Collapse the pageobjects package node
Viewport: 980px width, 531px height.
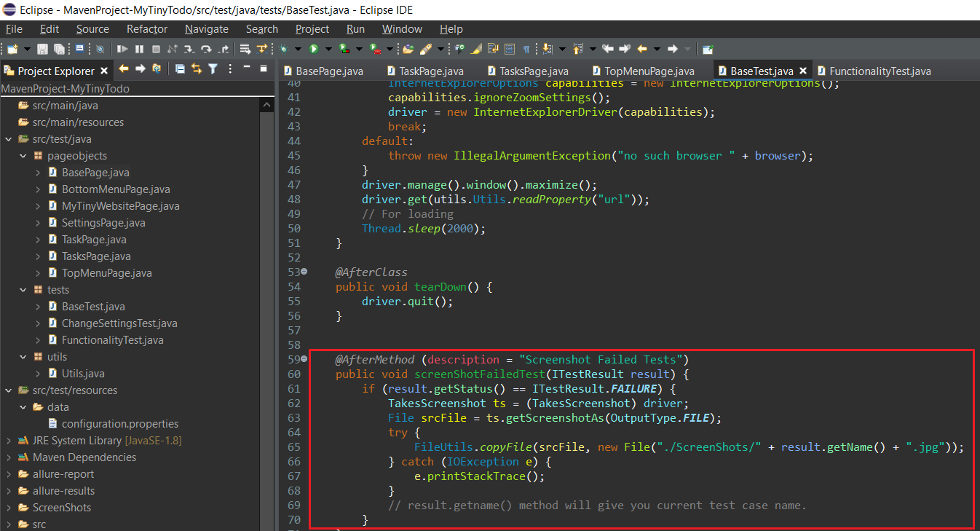coord(23,156)
